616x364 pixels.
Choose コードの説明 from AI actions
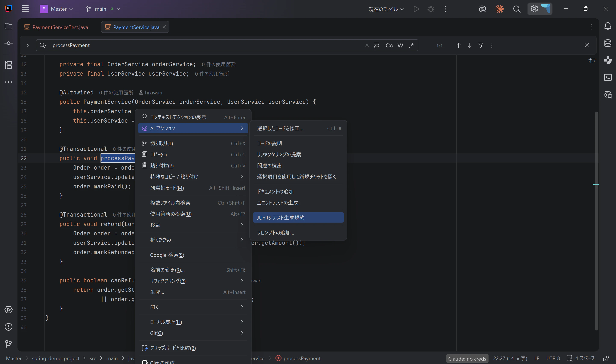(298, 143)
